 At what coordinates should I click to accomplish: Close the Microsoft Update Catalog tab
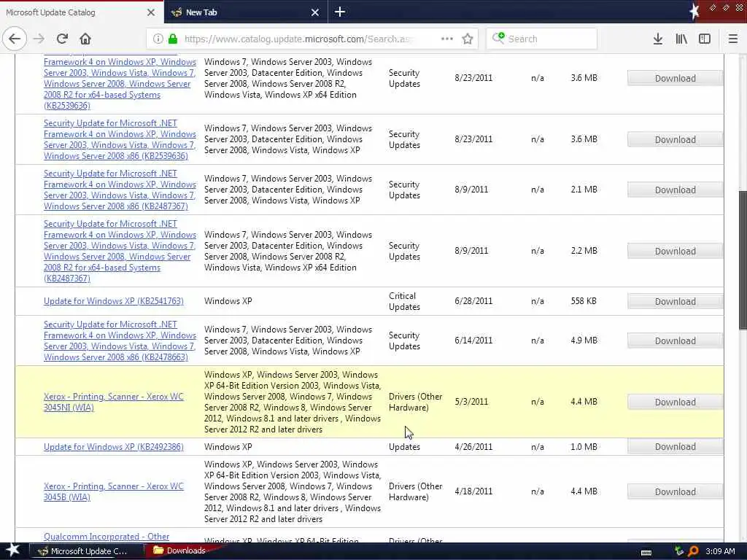click(x=151, y=12)
